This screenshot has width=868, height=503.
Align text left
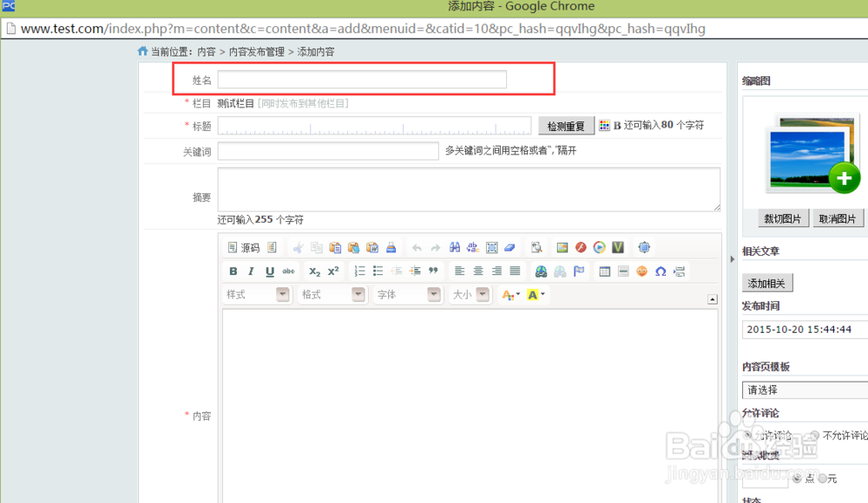459,271
